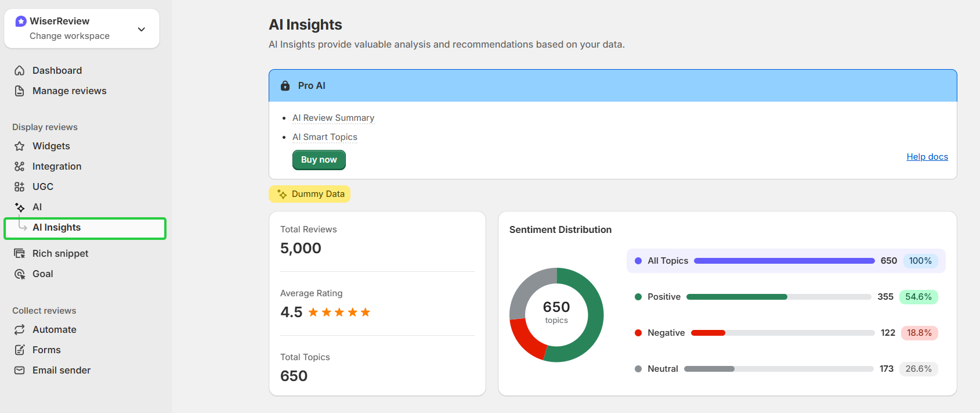The height and width of the screenshot is (413, 980).
Task: Click the Manage reviews document icon
Action: (x=20, y=91)
